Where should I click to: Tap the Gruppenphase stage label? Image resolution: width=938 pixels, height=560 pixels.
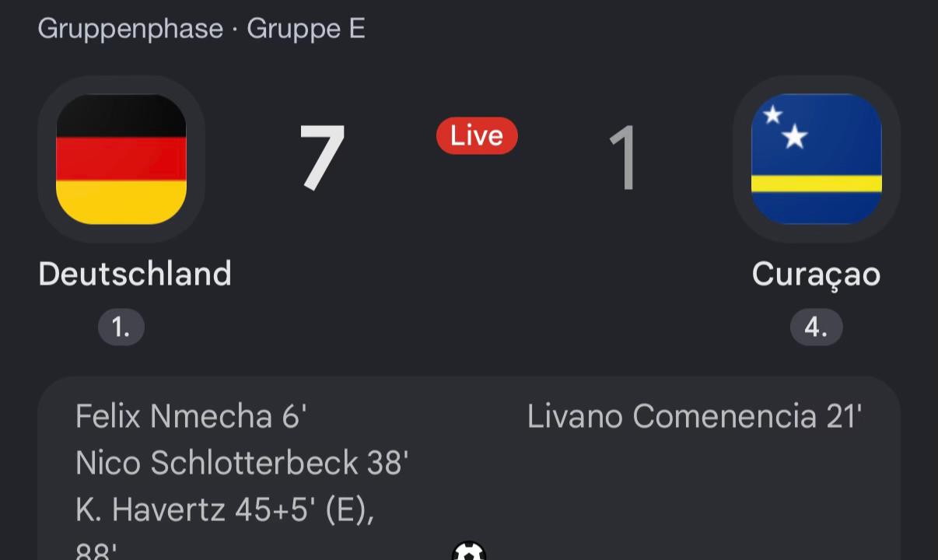(x=131, y=29)
